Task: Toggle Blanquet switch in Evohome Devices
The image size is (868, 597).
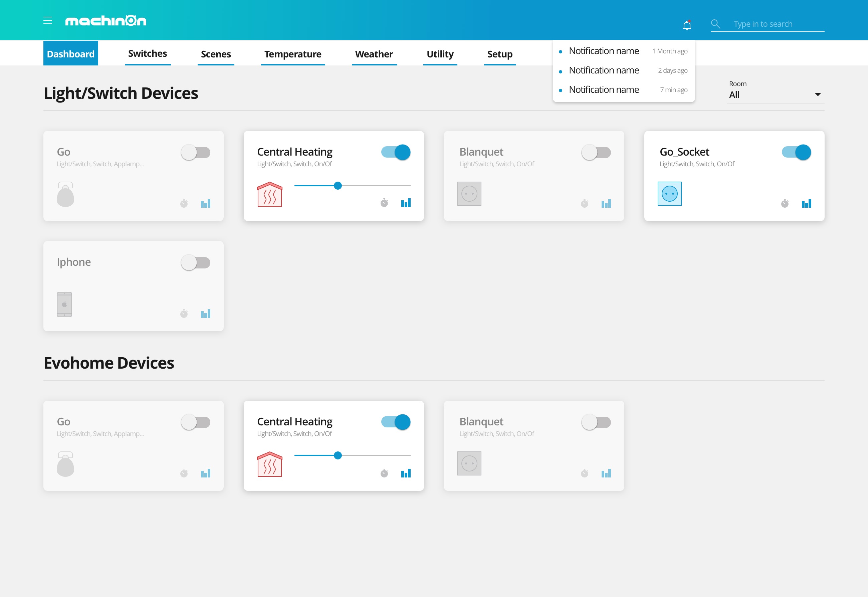Action: coord(596,422)
